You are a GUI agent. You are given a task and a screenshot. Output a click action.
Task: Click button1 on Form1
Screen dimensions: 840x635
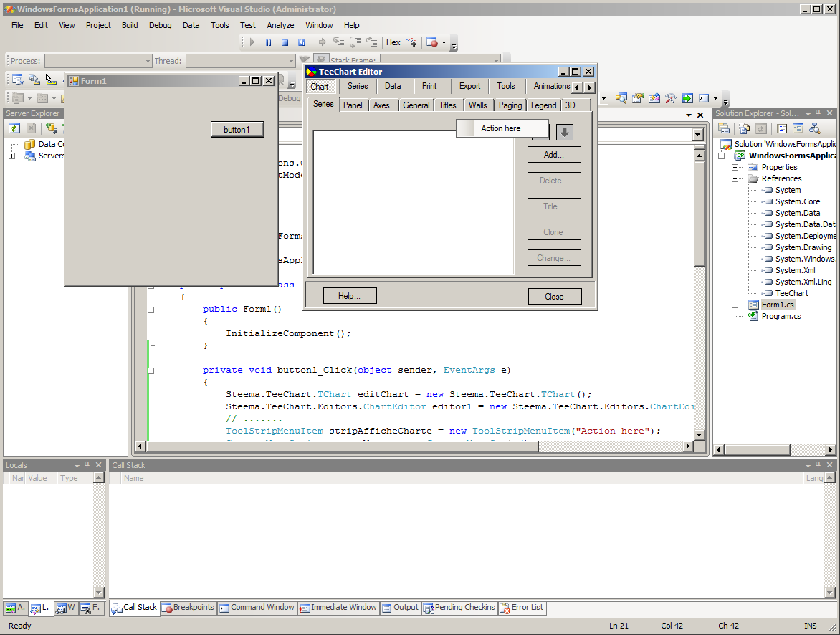click(x=237, y=130)
